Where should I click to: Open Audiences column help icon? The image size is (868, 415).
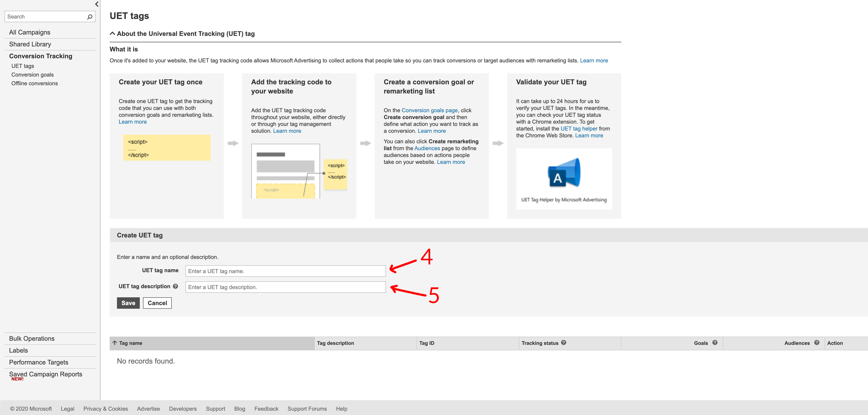(x=816, y=343)
